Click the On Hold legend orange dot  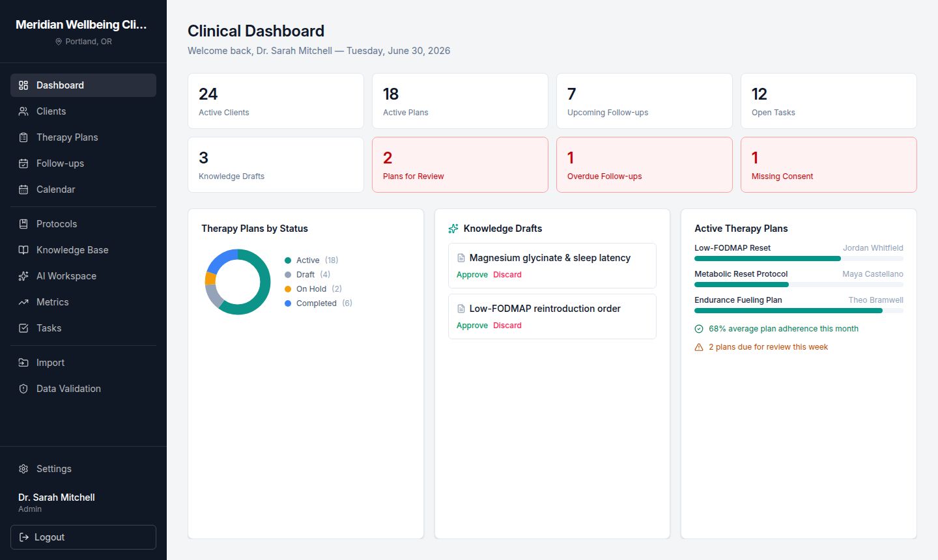point(288,289)
